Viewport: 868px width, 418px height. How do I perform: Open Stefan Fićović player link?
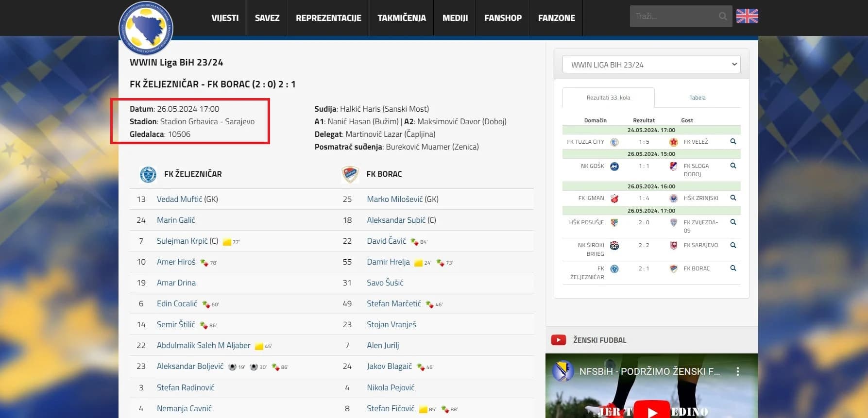click(x=391, y=408)
